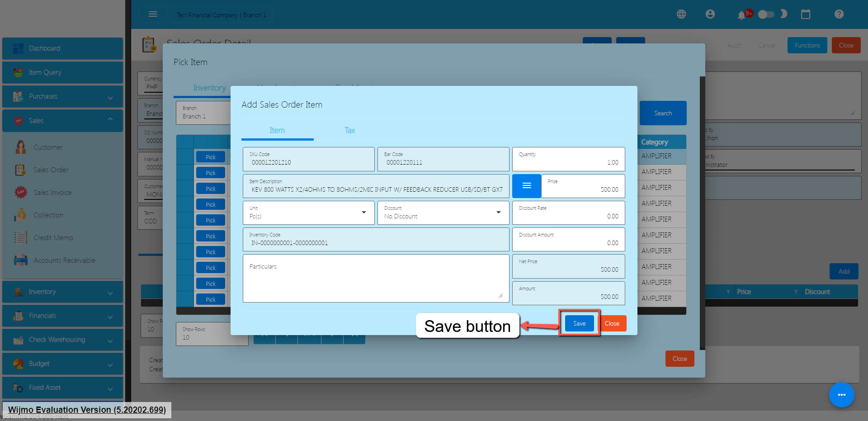868x421 pixels.
Task: Open the chat bubble floating button
Action: pos(841,395)
